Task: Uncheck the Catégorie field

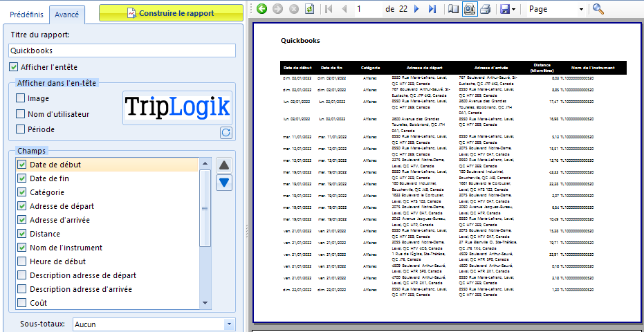Action: click(x=21, y=192)
